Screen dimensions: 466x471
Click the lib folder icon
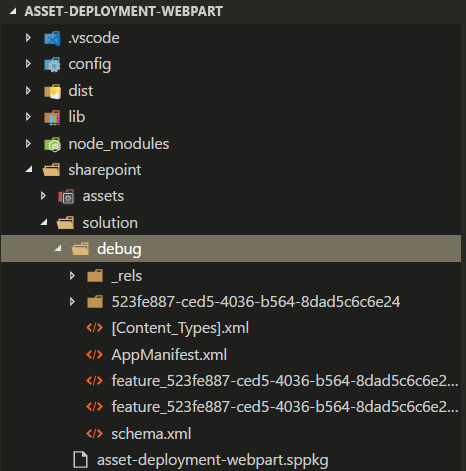[x=52, y=117]
